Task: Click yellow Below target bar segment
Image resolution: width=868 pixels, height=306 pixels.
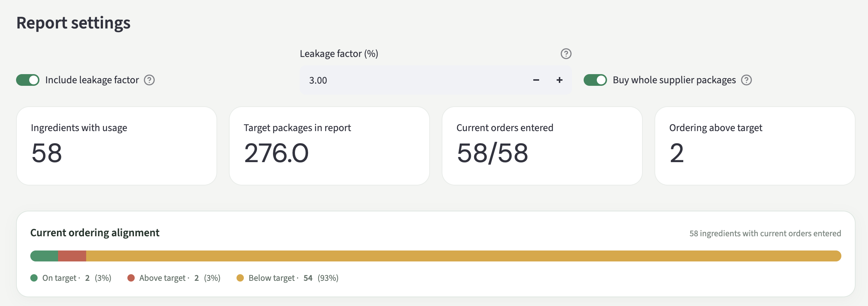Action: pyautogui.click(x=464, y=256)
